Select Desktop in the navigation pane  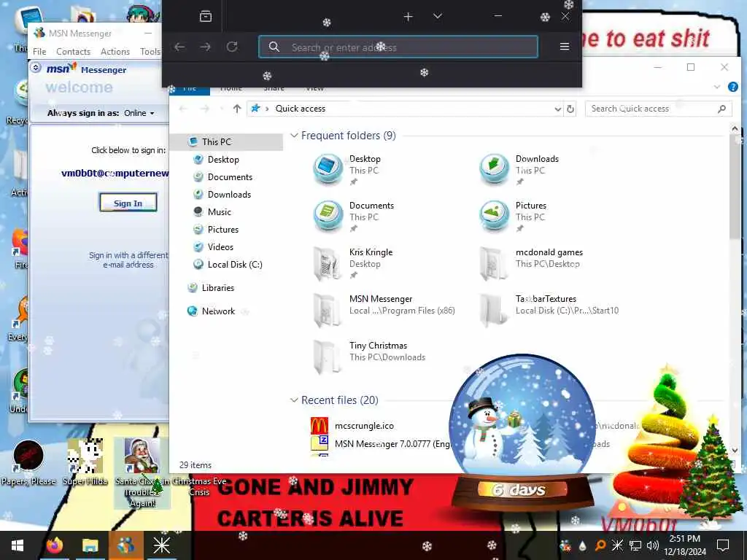(x=223, y=160)
